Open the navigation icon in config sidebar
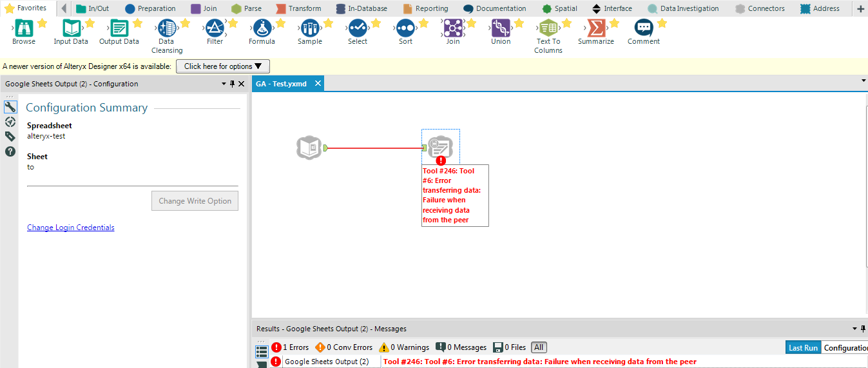 [x=10, y=122]
